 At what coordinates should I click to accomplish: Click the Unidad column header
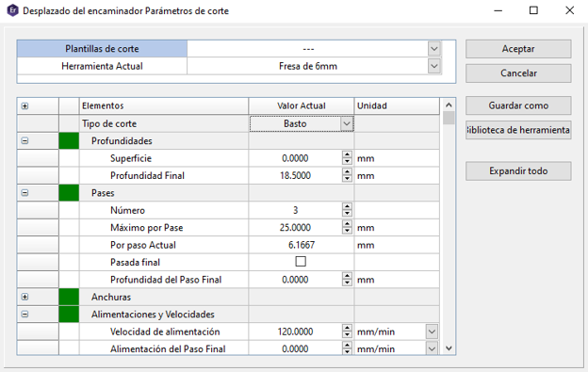click(397, 105)
